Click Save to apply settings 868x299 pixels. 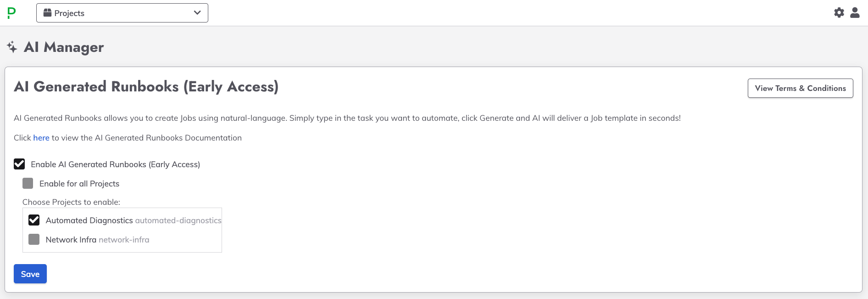30,273
